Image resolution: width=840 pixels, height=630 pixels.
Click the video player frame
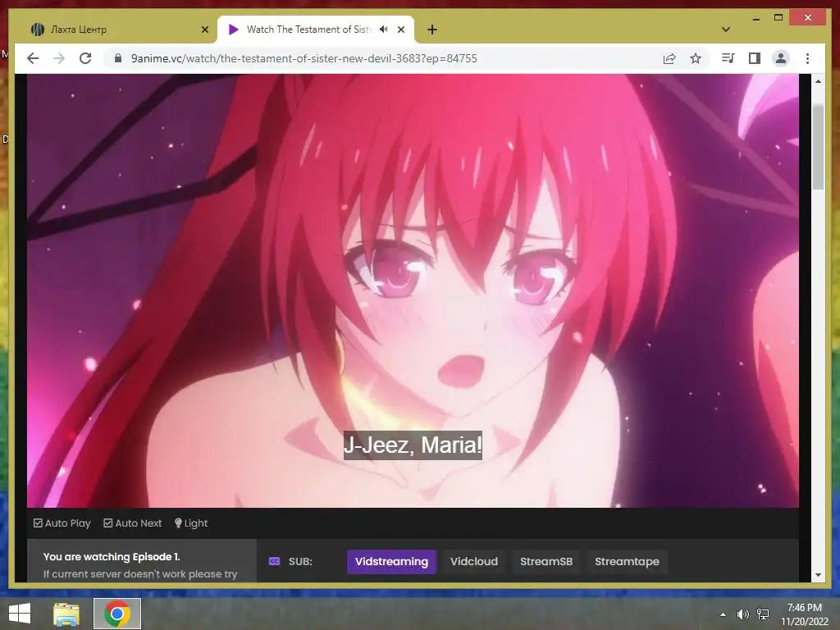pyautogui.click(x=413, y=290)
